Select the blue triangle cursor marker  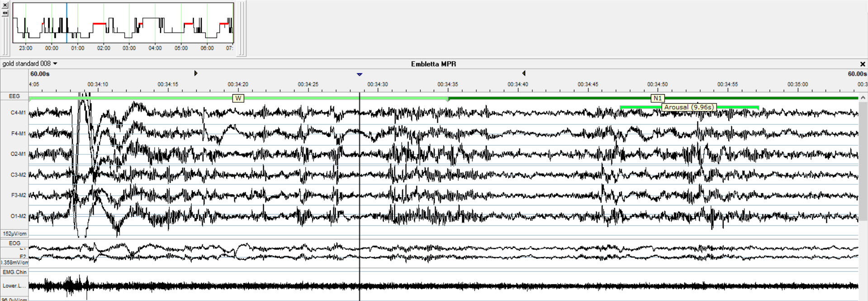click(x=359, y=74)
